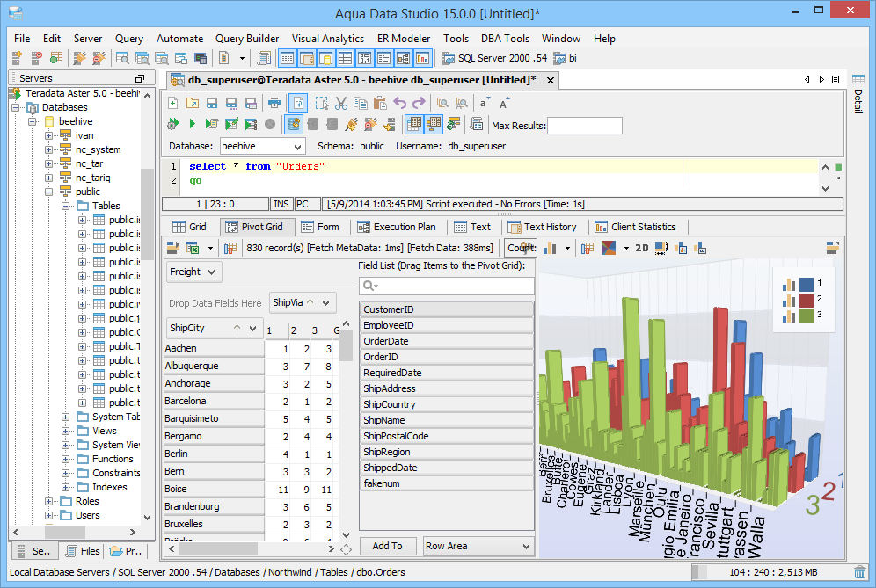Click the Open file folder icon
Viewport: 876px width, 588px height.
[x=193, y=104]
